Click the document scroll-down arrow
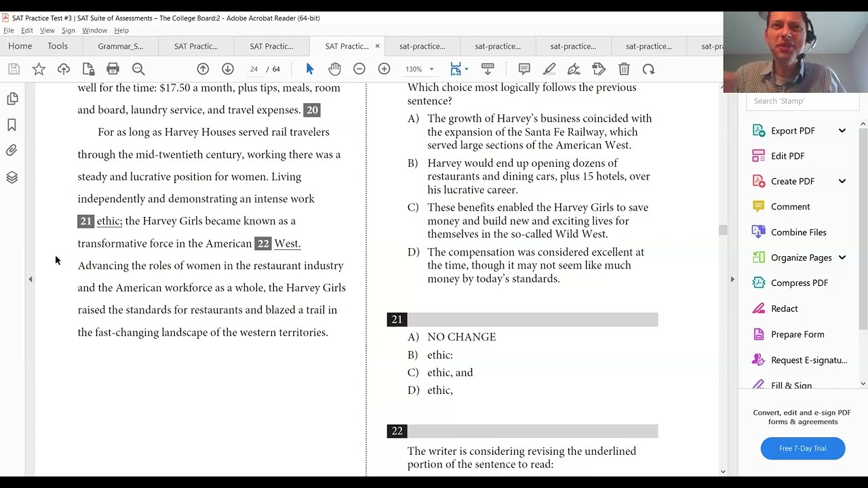Screen dimensions: 868x488 (x=723, y=472)
